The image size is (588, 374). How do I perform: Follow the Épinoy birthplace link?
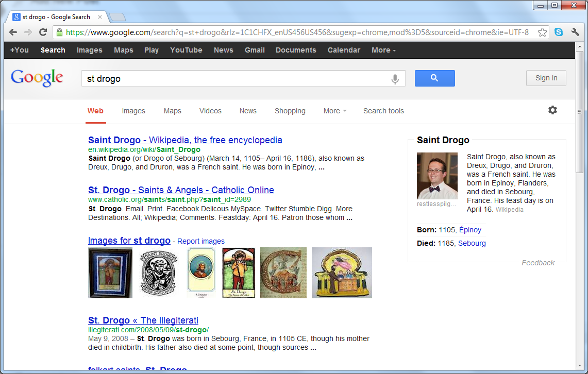(x=471, y=230)
